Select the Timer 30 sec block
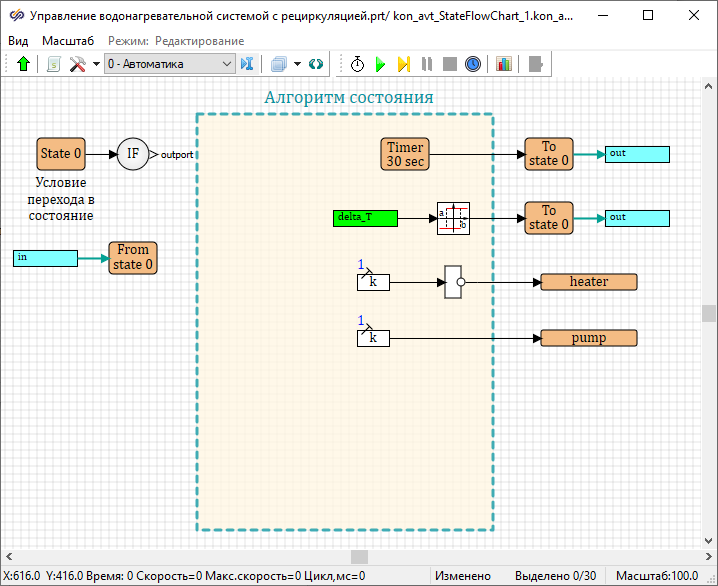This screenshot has height=586, width=718. click(x=405, y=154)
